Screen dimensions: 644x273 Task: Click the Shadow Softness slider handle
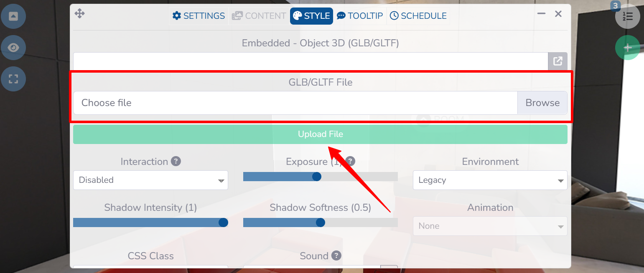pyautogui.click(x=321, y=222)
